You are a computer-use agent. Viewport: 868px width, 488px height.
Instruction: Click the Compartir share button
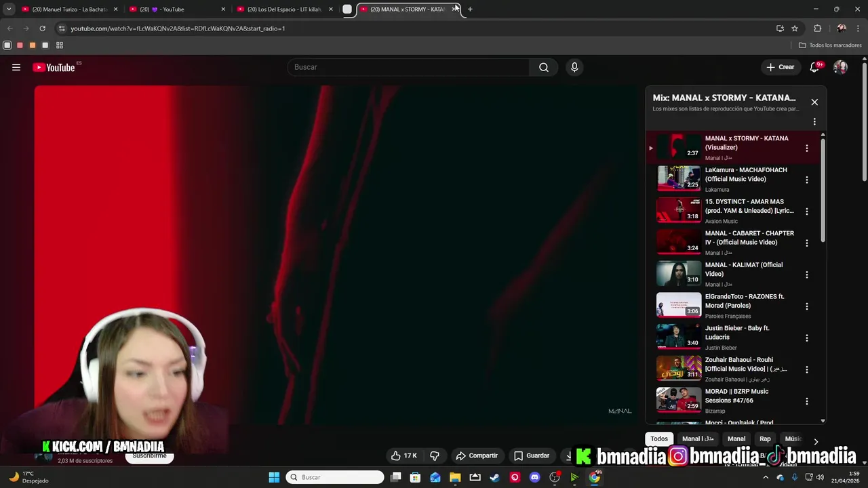477,455
